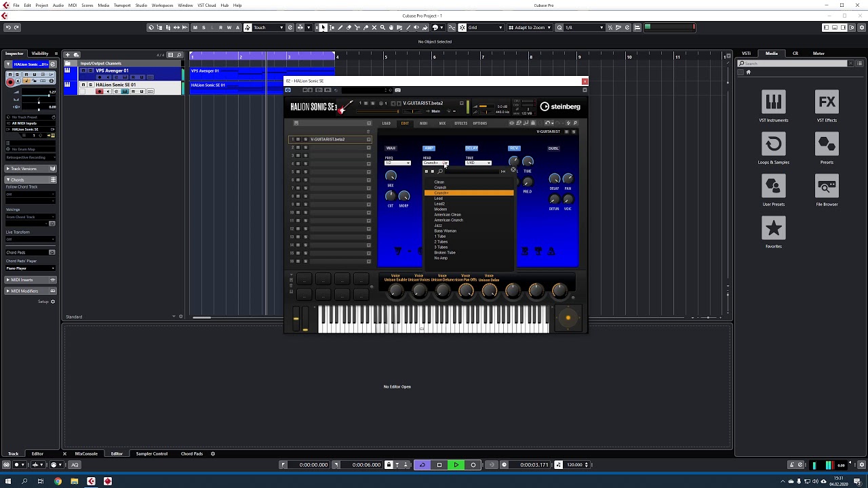The height and width of the screenshot is (488, 868).
Task: Click Add Track plus button
Action: 67,54
